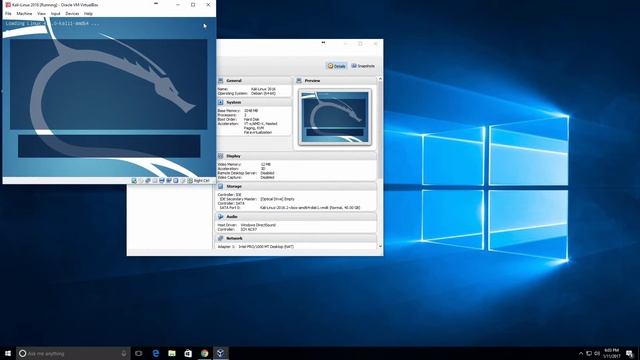Viewport: 640px width, 360px height.
Task: Launch Microsoft Edge from the taskbar
Action: [x=156, y=353]
